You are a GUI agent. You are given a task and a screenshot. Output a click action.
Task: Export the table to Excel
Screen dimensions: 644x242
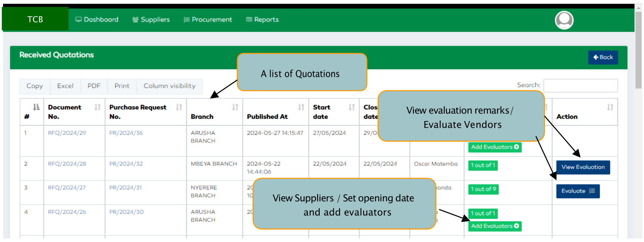click(x=65, y=86)
